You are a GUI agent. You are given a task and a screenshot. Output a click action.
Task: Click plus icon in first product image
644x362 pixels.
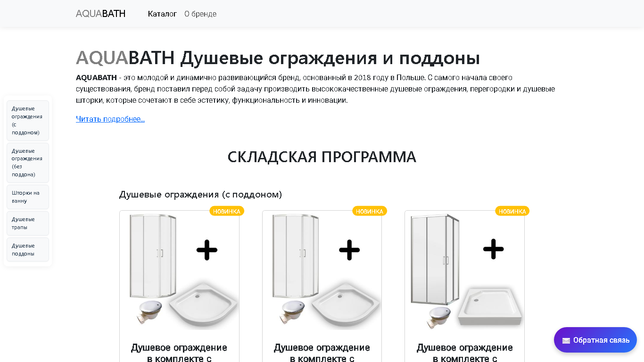pyautogui.click(x=207, y=250)
